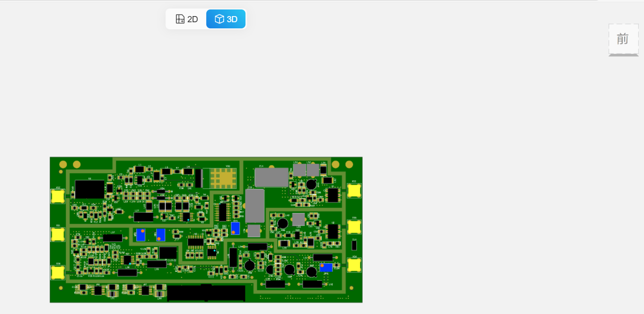Click the 3D cube icon

coord(219,19)
